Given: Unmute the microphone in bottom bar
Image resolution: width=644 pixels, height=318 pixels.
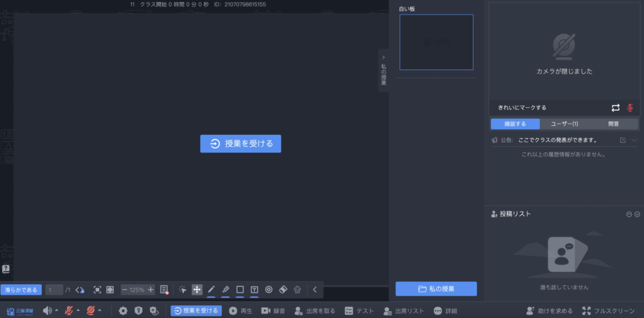Looking at the screenshot, I should tap(69, 311).
